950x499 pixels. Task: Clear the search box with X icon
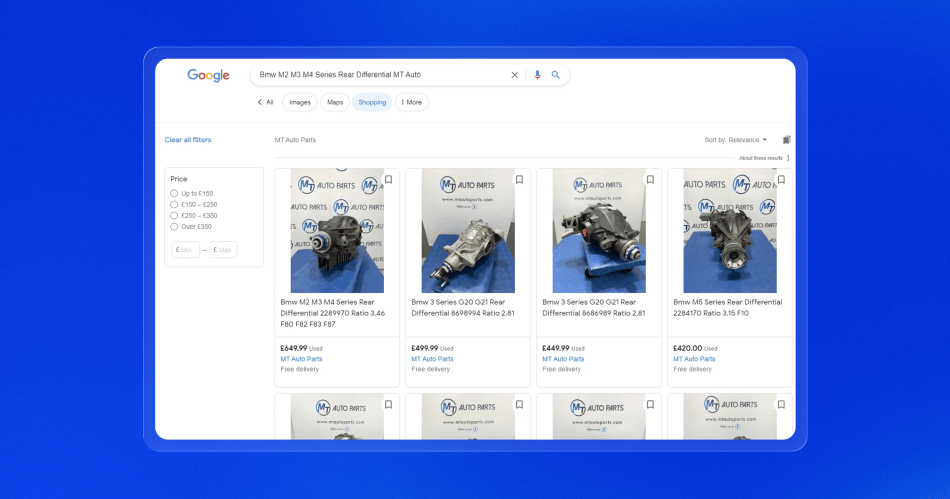[514, 75]
